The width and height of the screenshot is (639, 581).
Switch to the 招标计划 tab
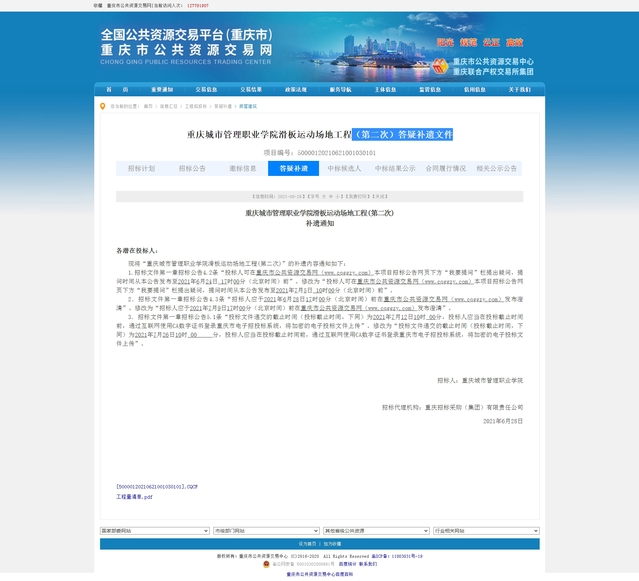click(x=141, y=169)
